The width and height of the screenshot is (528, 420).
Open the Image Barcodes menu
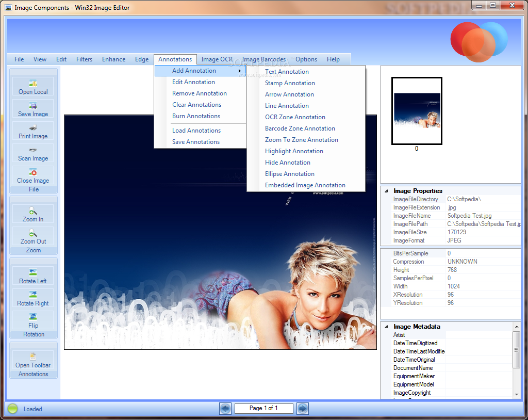pyautogui.click(x=263, y=59)
